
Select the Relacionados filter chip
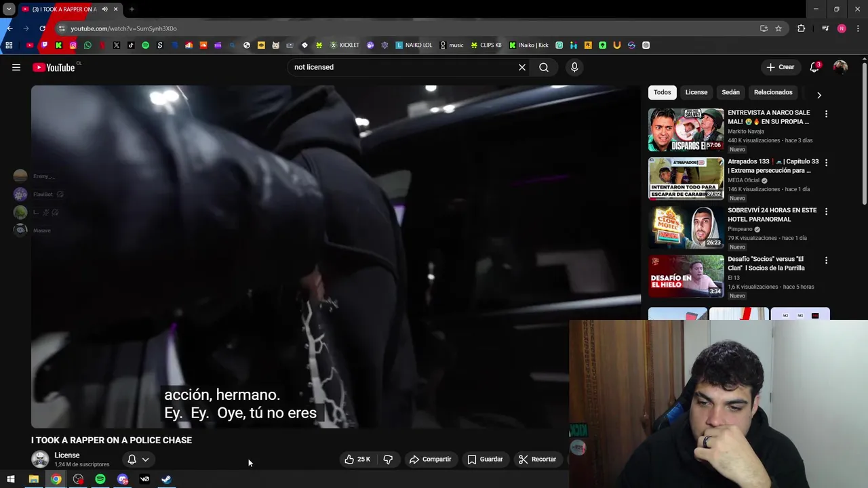tap(773, 92)
